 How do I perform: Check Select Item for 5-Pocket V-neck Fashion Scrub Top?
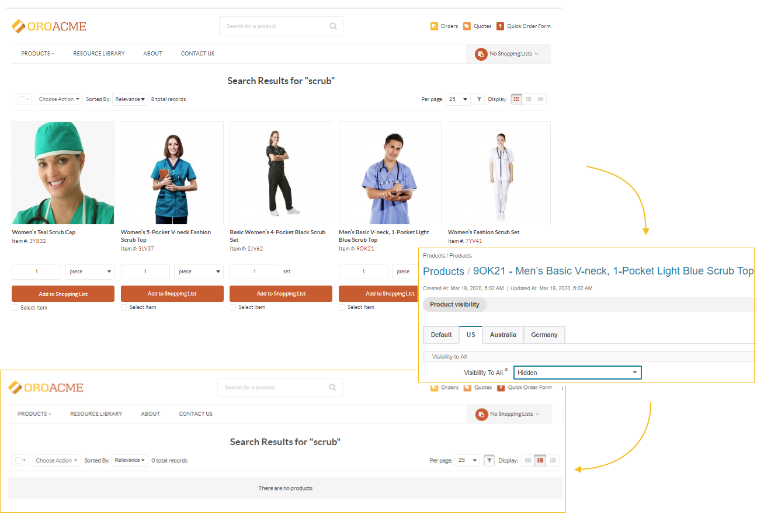pyautogui.click(x=124, y=307)
